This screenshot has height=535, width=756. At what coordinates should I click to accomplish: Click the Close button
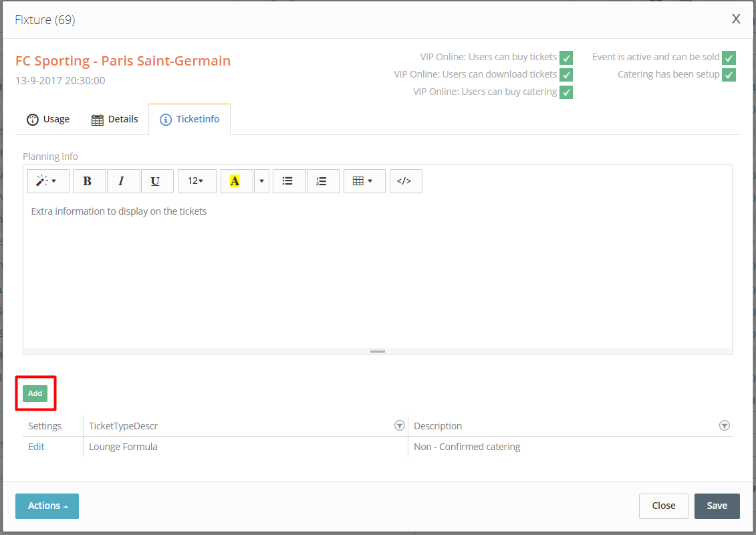pos(664,506)
